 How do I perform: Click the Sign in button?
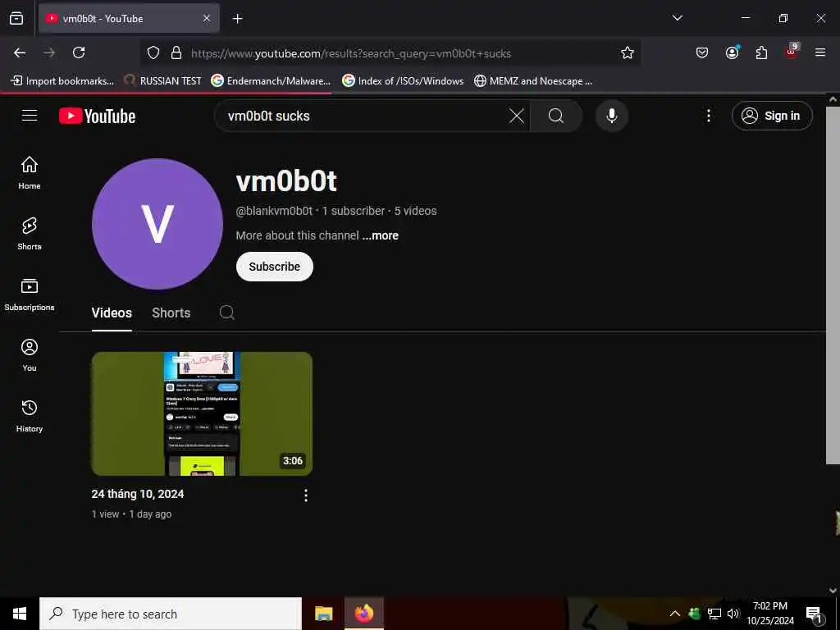coord(772,116)
